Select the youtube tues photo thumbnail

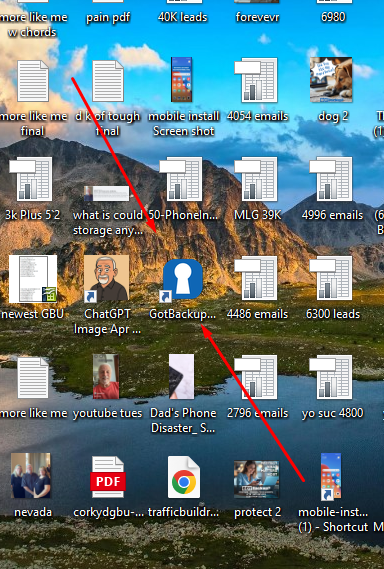(106, 377)
